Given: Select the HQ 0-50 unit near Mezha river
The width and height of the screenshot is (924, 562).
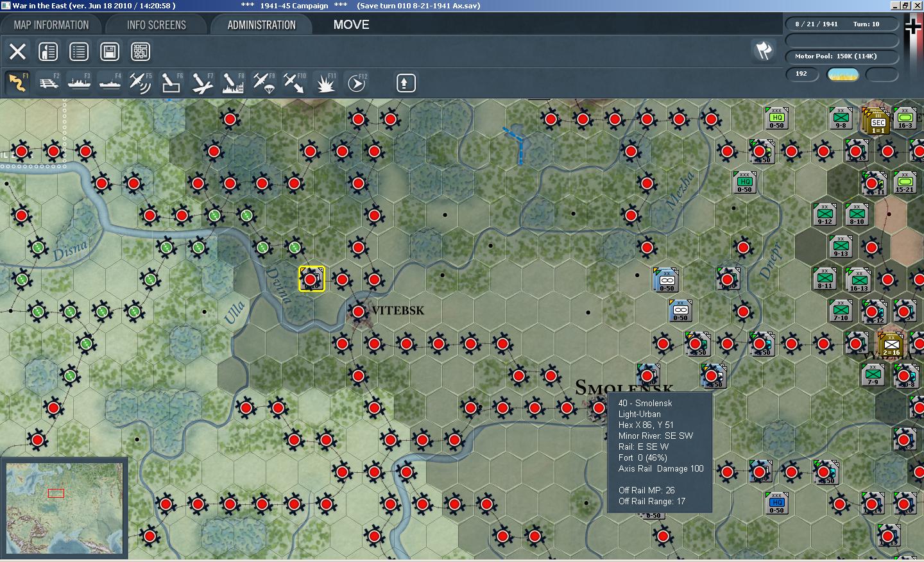Looking at the screenshot, I should point(744,182).
